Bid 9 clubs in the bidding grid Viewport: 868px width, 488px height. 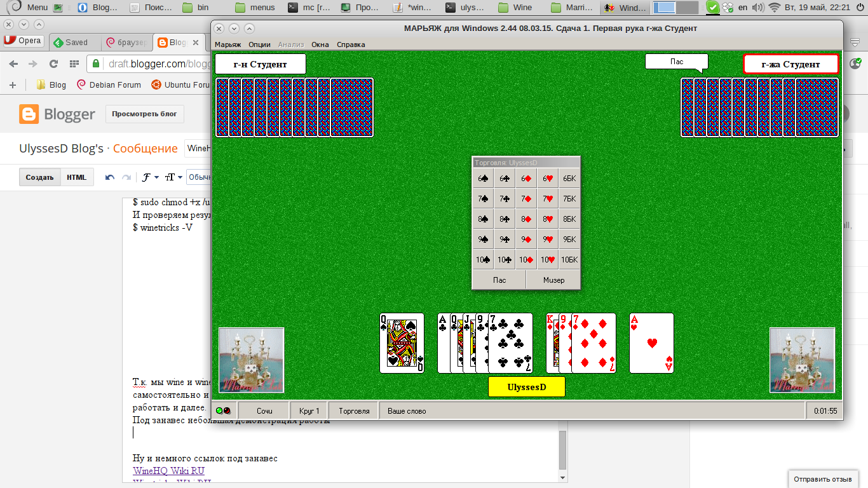pos(505,240)
